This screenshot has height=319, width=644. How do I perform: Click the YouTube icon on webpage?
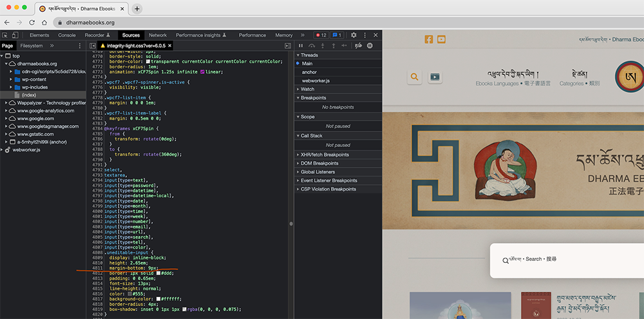pos(442,39)
